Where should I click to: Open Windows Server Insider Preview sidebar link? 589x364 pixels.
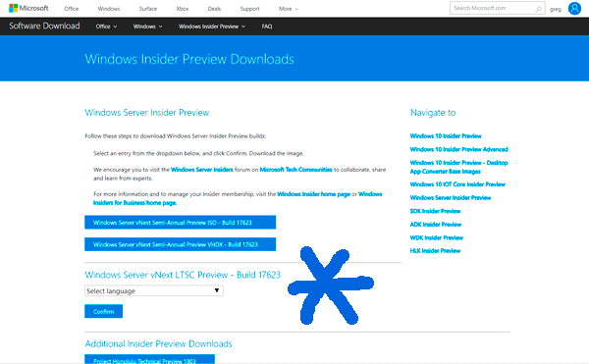[x=451, y=198]
